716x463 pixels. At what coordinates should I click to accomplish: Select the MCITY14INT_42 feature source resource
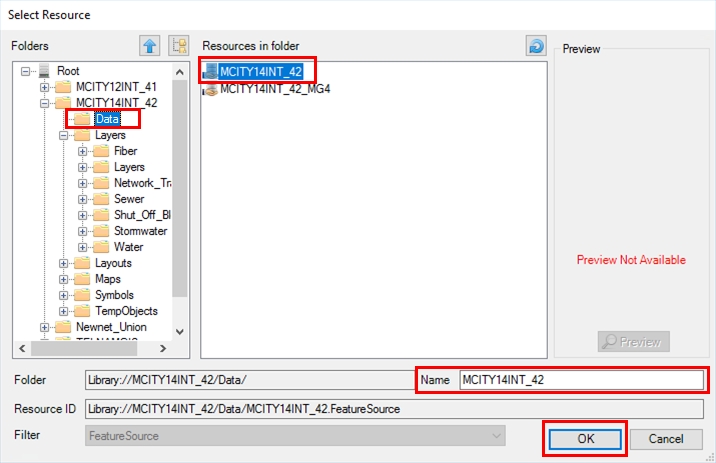(260, 71)
